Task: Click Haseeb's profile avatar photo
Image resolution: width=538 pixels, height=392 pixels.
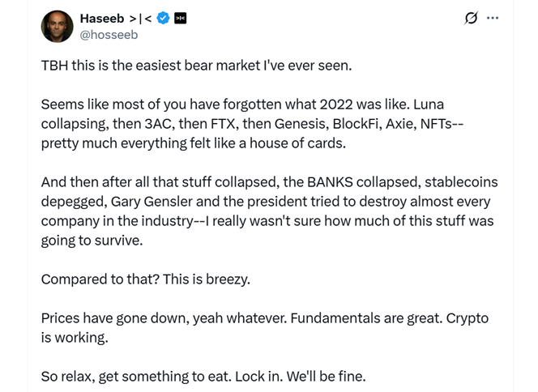Action: pos(57,26)
